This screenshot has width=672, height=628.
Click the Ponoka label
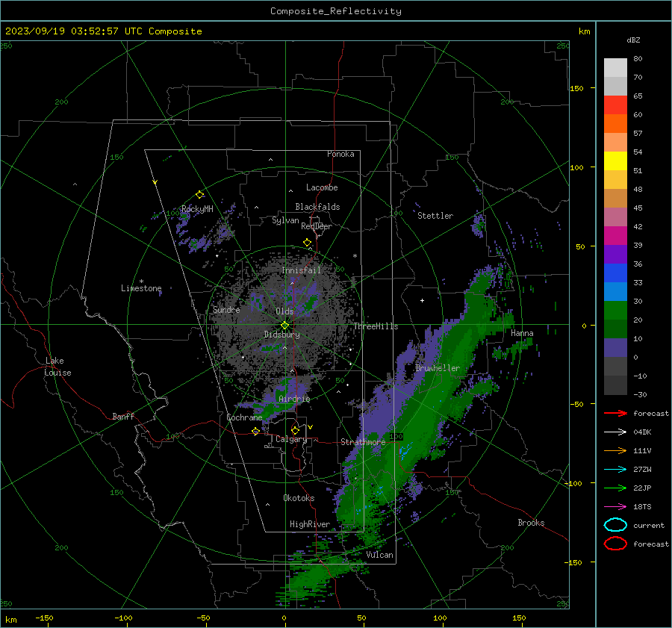tap(340, 154)
